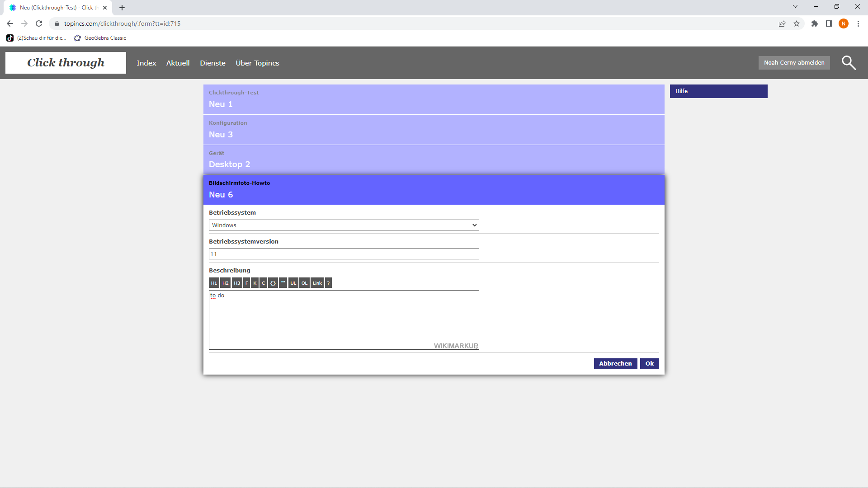The height and width of the screenshot is (488, 868).
Task: Expand the Konfiguration Neu 3 section
Action: (434, 130)
